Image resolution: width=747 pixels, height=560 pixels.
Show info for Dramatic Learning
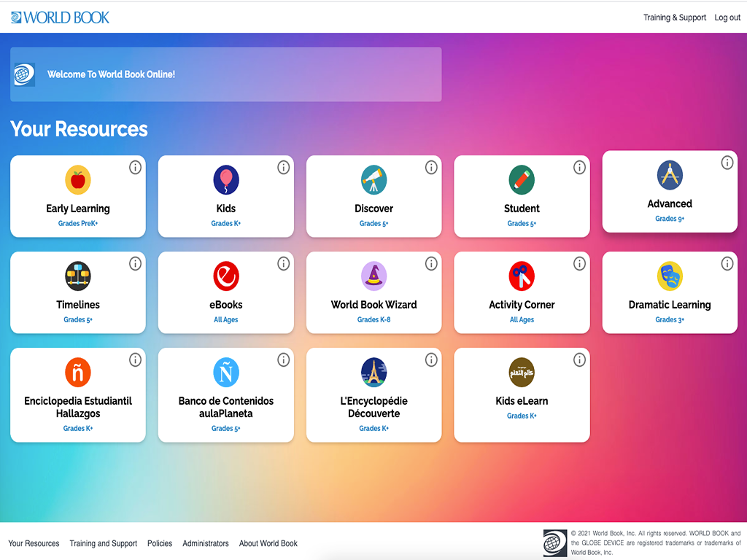[727, 264]
